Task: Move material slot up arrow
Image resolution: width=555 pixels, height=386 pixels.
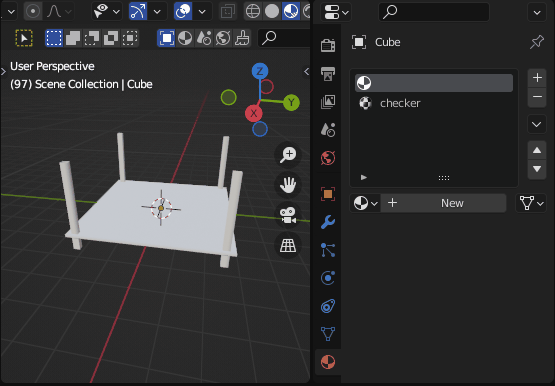Action: (x=537, y=150)
